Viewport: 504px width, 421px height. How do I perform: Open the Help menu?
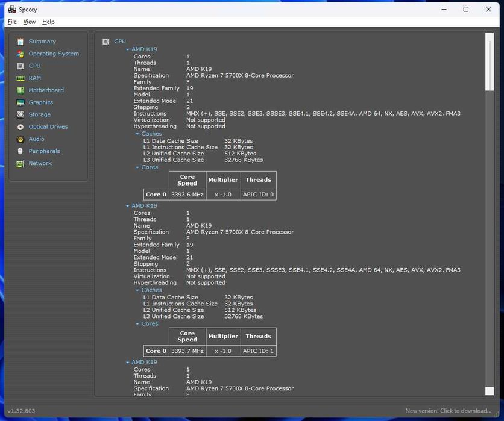[x=49, y=22]
